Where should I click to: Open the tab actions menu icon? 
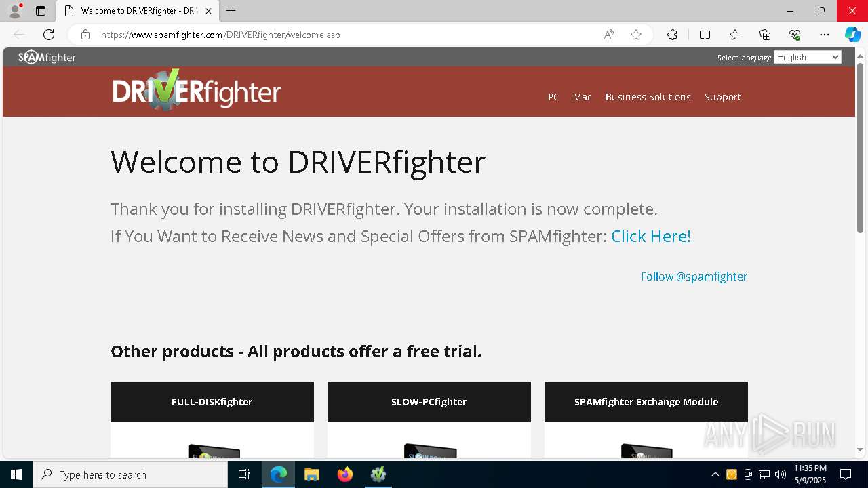click(41, 11)
